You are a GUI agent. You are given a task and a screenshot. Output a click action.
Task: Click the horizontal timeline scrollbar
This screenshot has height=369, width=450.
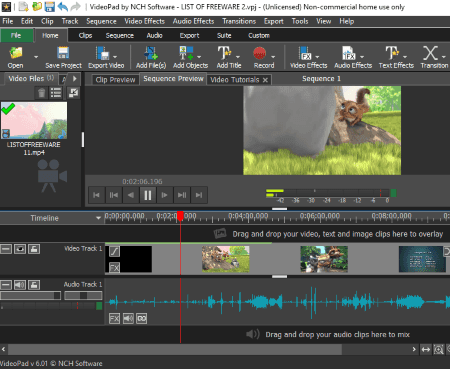point(175,349)
